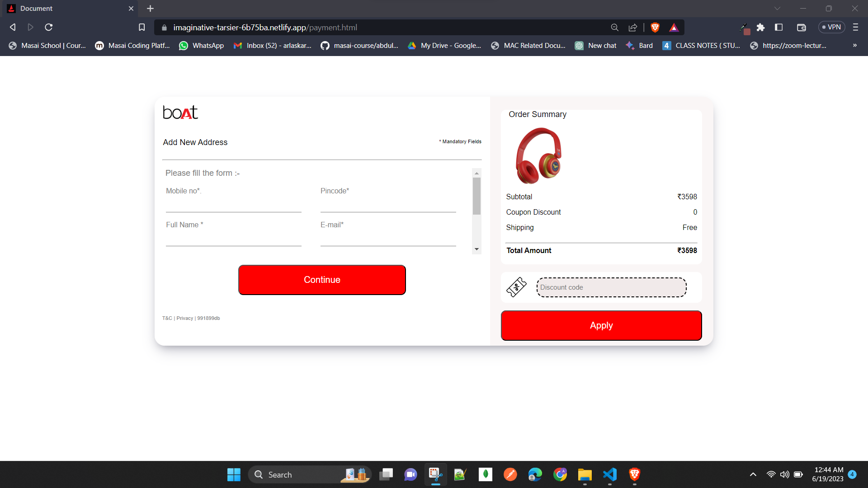Open VS Code from the taskbar
The image size is (868, 488).
(x=609, y=474)
